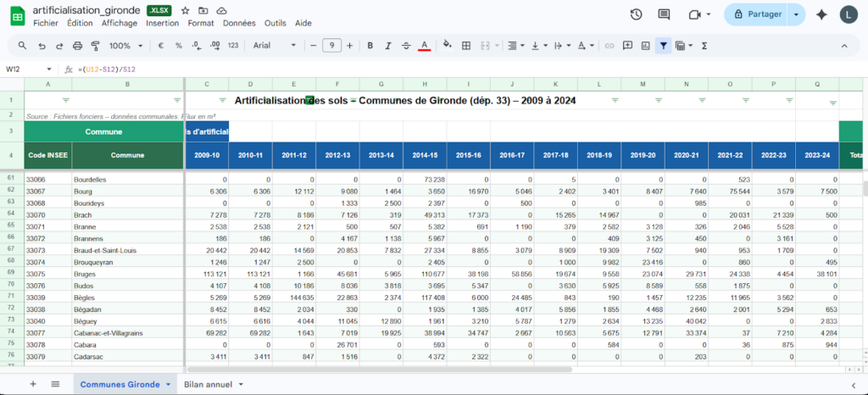
Task: Expand the Communes Gironde tab menu arrow
Action: coord(169,384)
